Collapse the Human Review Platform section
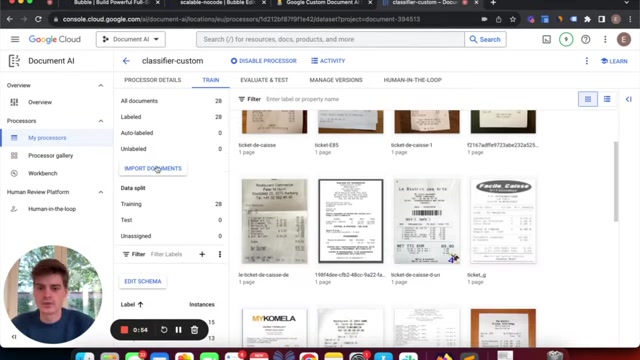The width and height of the screenshot is (640, 360). click(x=100, y=192)
